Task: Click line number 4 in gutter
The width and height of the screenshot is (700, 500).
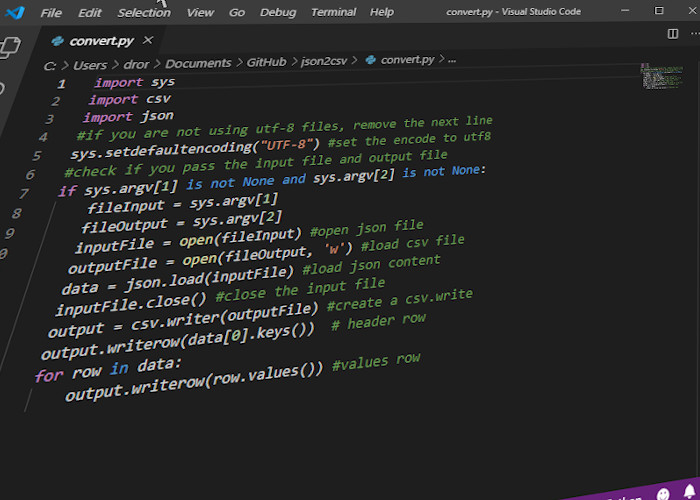Action: coord(43,137)
